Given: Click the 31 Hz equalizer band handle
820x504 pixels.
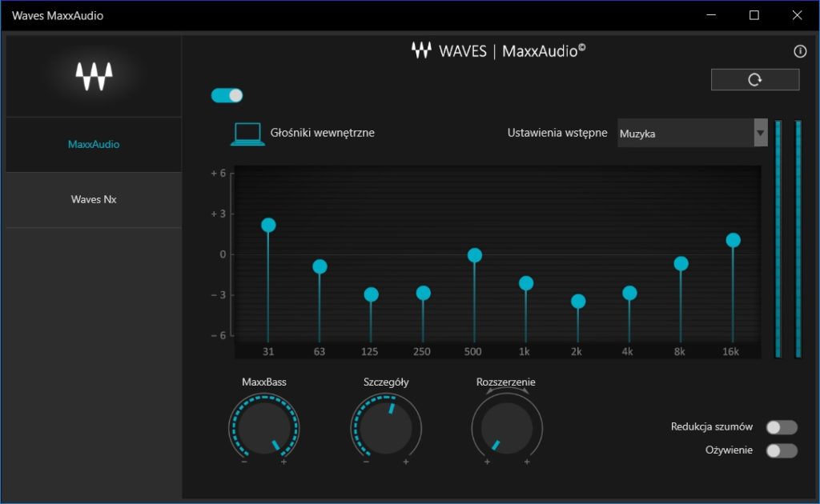Looking at the screenshot, I should (x=268, y=226).
